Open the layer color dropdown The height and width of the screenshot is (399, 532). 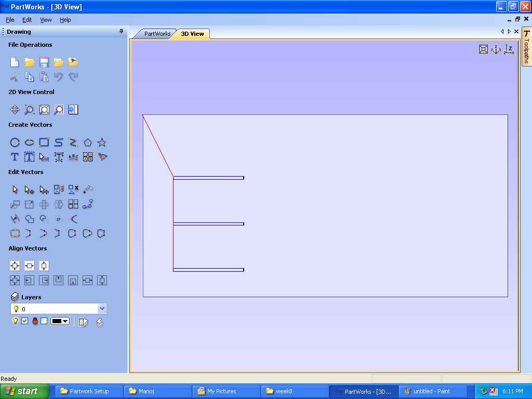tap(60, 321)
